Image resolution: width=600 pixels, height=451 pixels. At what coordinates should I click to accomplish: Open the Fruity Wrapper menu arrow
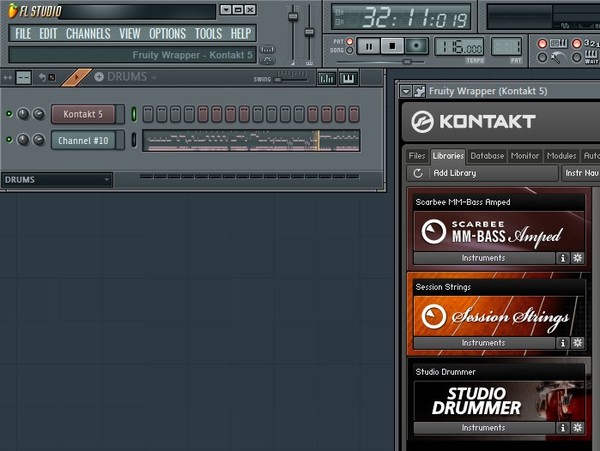(406, 91)
